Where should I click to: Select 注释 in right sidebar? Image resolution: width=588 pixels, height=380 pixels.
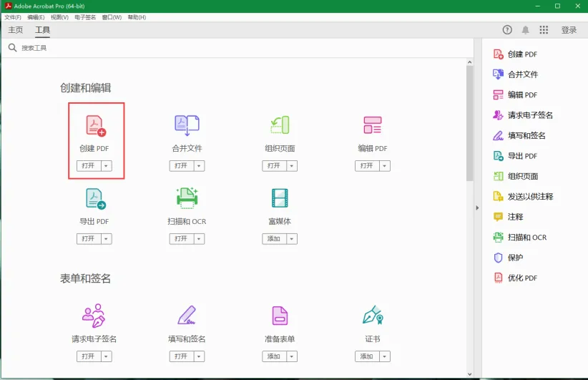(x=508, y=217)
